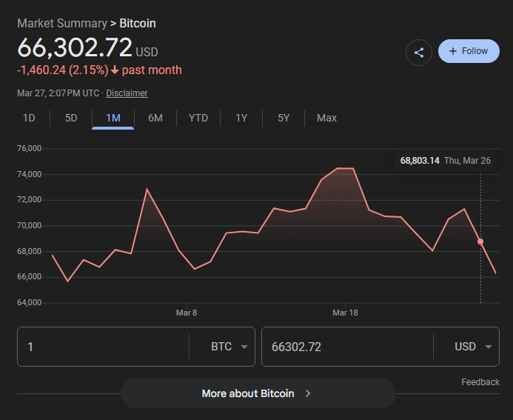Select the 6M range tab

(x=155, y=118)
